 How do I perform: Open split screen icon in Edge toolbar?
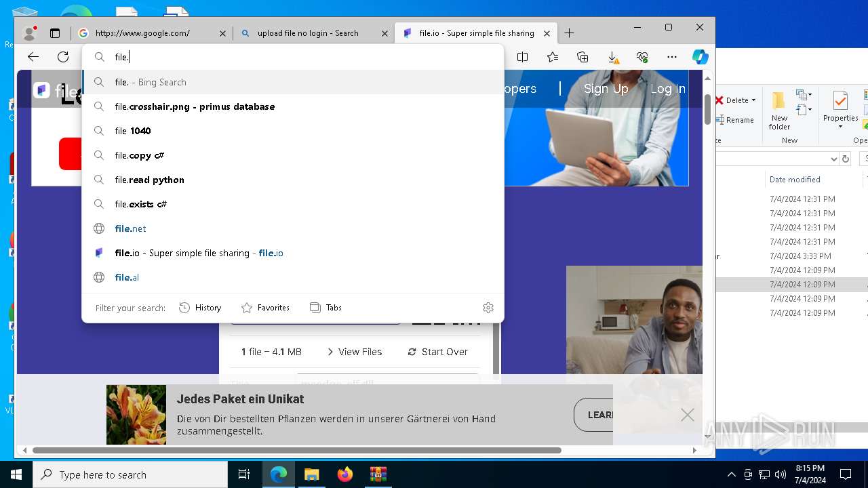522,57
